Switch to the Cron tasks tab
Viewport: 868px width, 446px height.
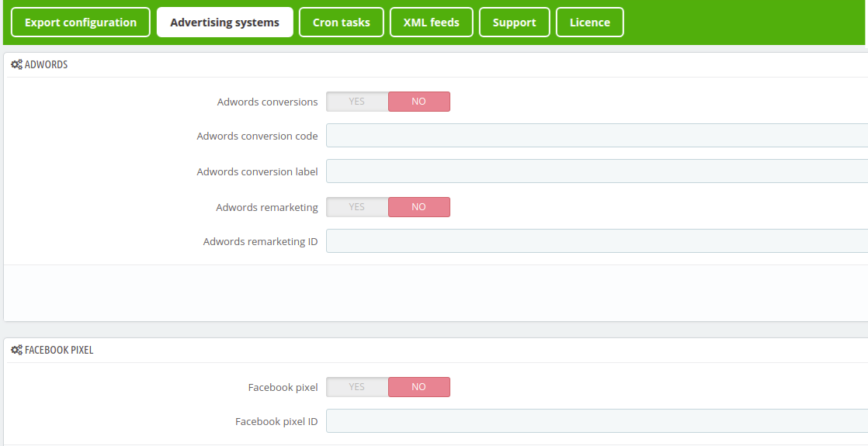[341, 22]
